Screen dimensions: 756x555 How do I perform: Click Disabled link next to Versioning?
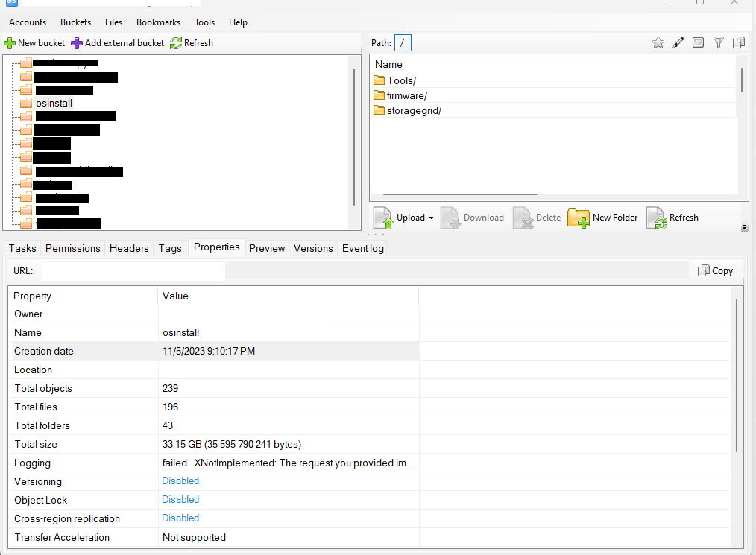pos(180,481)
